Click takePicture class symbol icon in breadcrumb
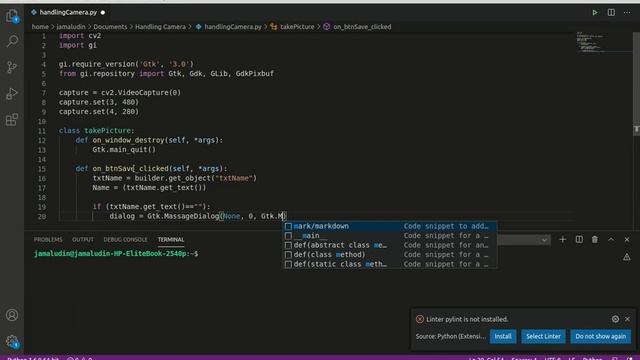The image size is (640, 360). (273, 27)
